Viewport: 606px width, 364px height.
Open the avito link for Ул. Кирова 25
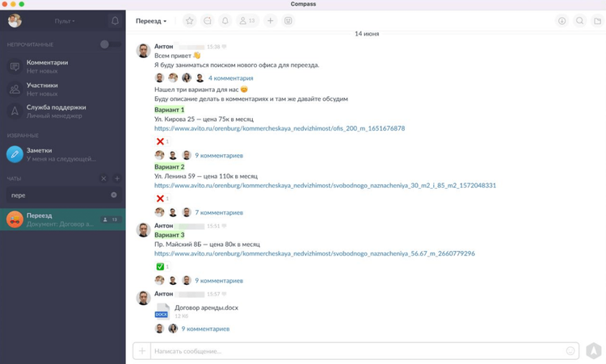tap(279, 128)
